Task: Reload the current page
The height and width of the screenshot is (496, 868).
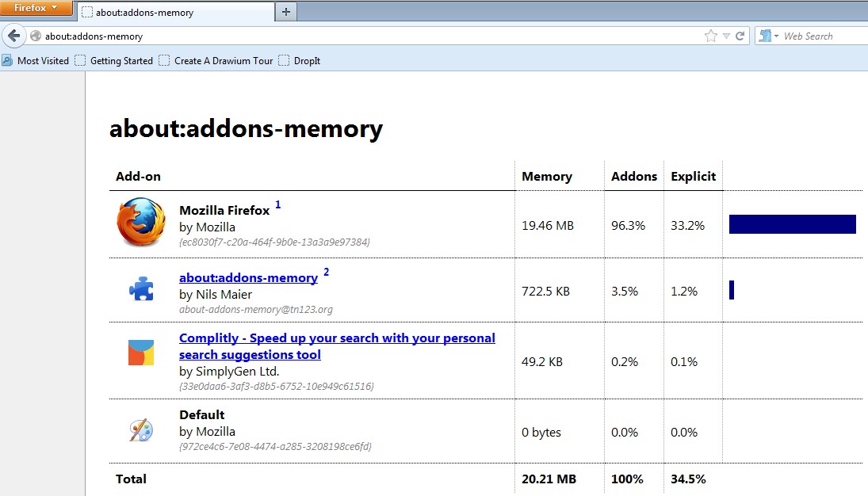Action: pyautogui.click(x=740, y=36)
